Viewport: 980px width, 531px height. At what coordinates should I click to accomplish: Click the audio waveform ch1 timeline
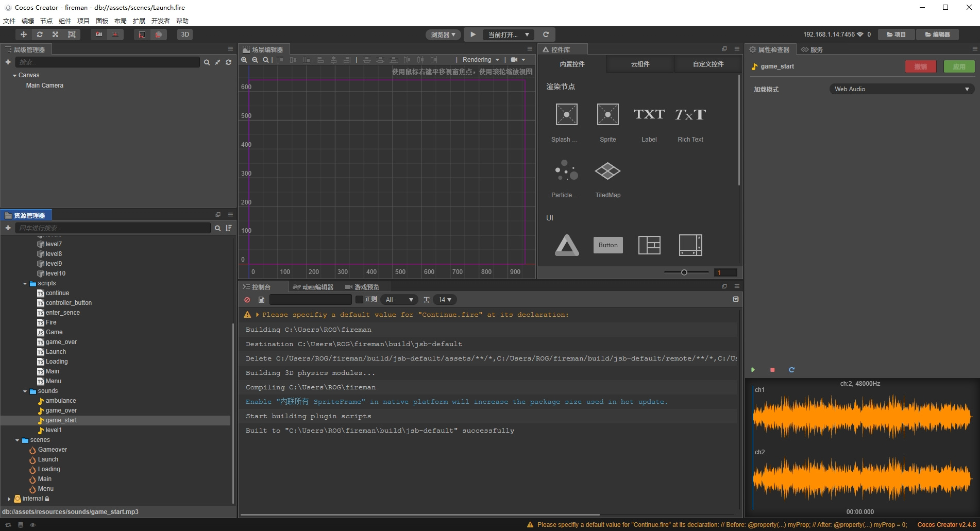click(x=862, y=417)
